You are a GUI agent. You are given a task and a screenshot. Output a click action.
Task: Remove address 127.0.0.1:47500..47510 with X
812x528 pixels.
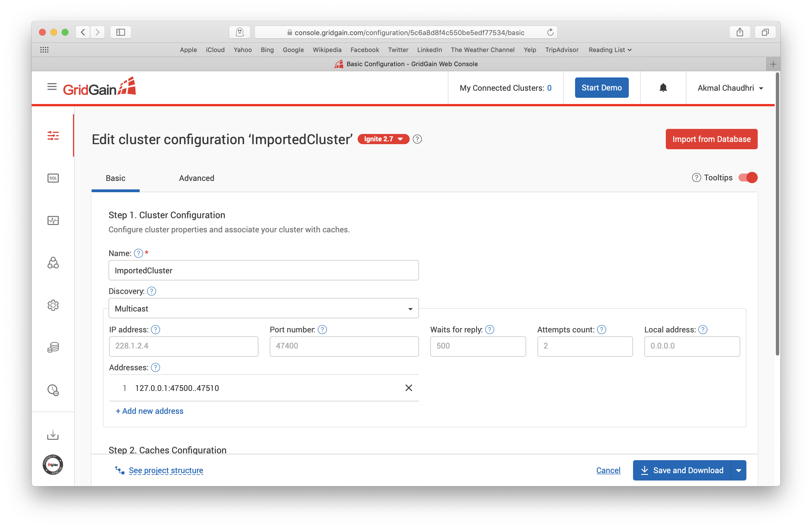408,388
